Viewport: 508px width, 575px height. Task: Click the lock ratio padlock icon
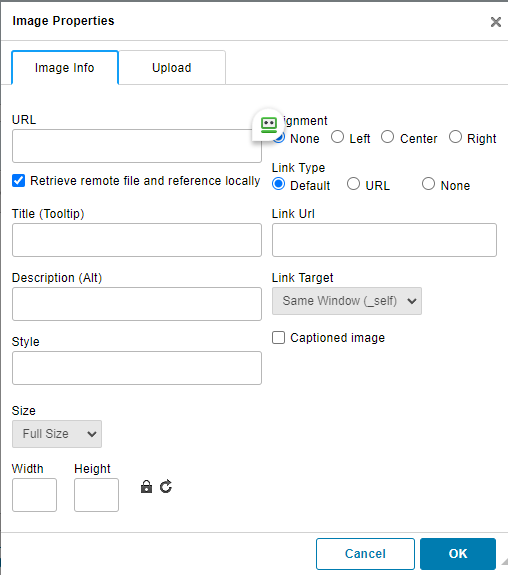[x=146, y=487]
